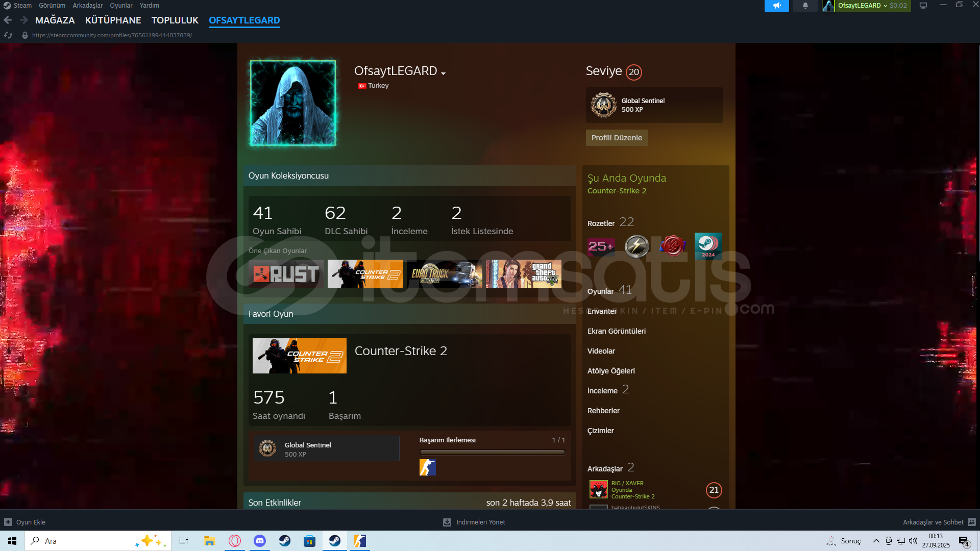Open the Counter-Strike 2 featured games thumbnail

click(x=365, y=274)
